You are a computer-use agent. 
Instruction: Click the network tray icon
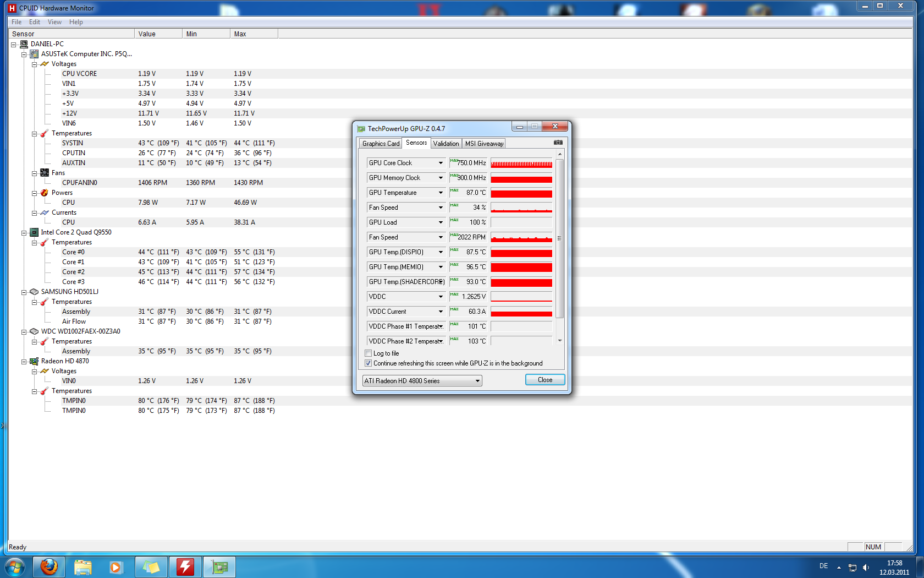(x=853, y=568)
